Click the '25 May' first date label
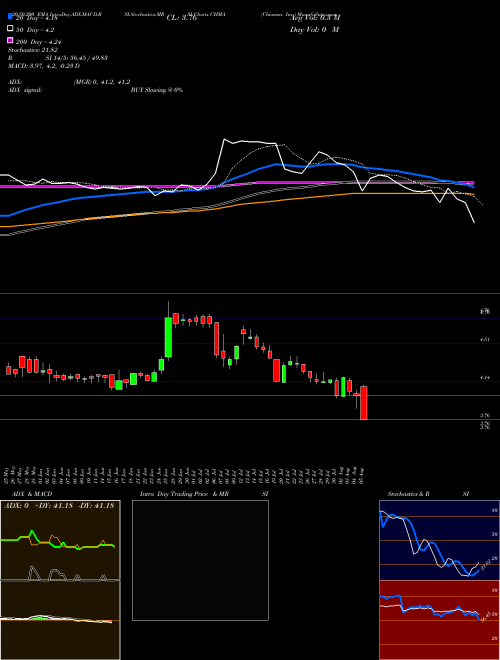 pos(8,474)
